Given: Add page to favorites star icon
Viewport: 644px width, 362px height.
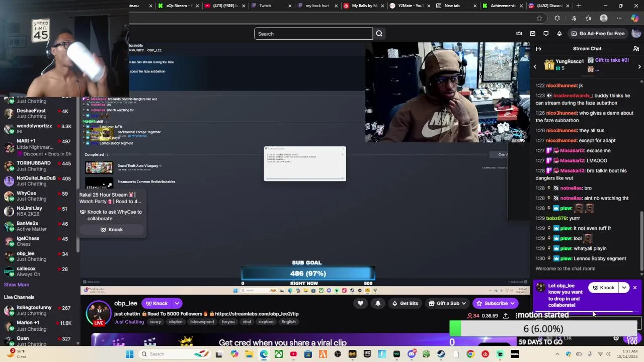Looking at the screenshot, I should 539,18.
